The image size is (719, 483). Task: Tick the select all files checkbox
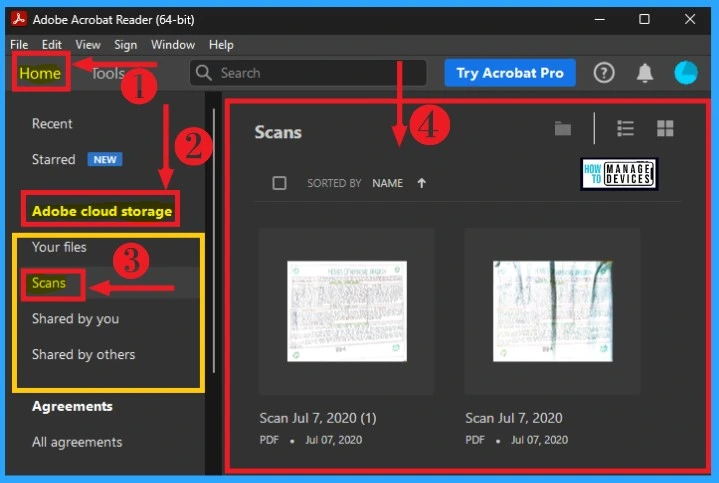[x=279, y=183]
